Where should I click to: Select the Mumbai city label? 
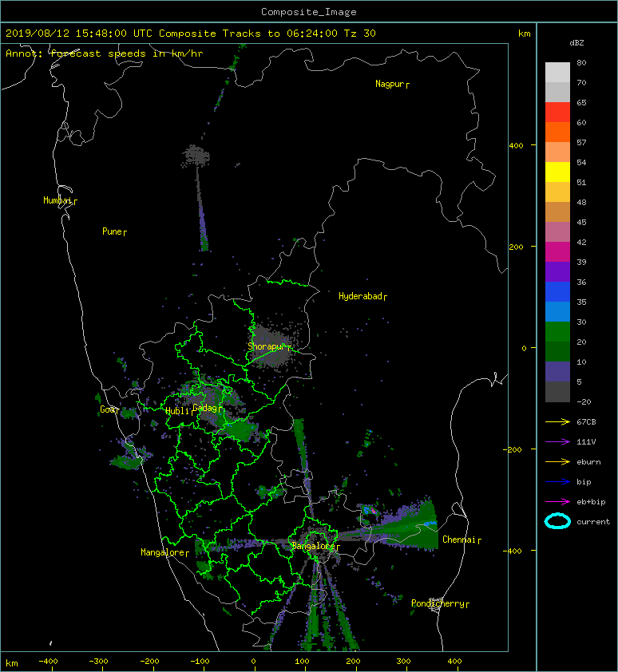coord(60,200)
